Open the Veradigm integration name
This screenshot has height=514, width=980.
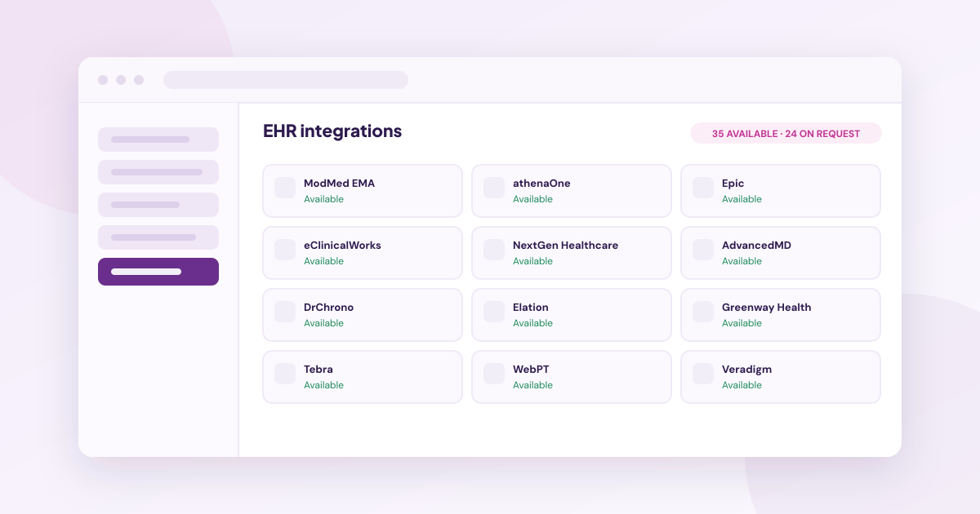(746, 370)
